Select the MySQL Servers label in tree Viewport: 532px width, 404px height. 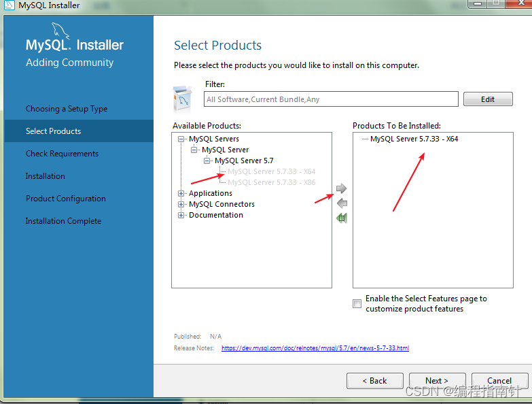[x=214, y=139]
